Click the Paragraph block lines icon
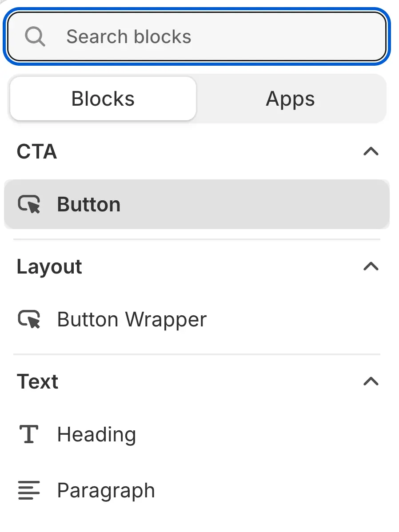The width and height of the screenshot is (399, 532). click(x=29, y=490)
